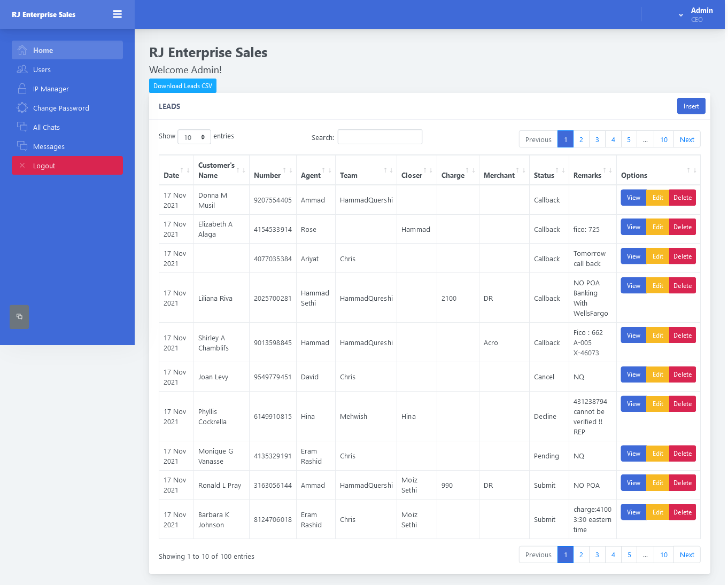This screenshot has width=728, height=585.
Task: Click the IP Manager lock icon
Action: (22, 89)
